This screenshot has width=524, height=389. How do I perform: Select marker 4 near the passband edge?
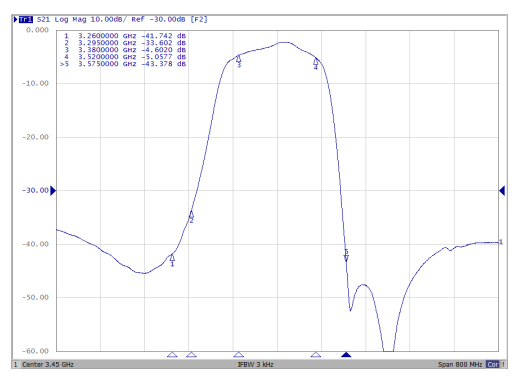(x=316, y=61)
